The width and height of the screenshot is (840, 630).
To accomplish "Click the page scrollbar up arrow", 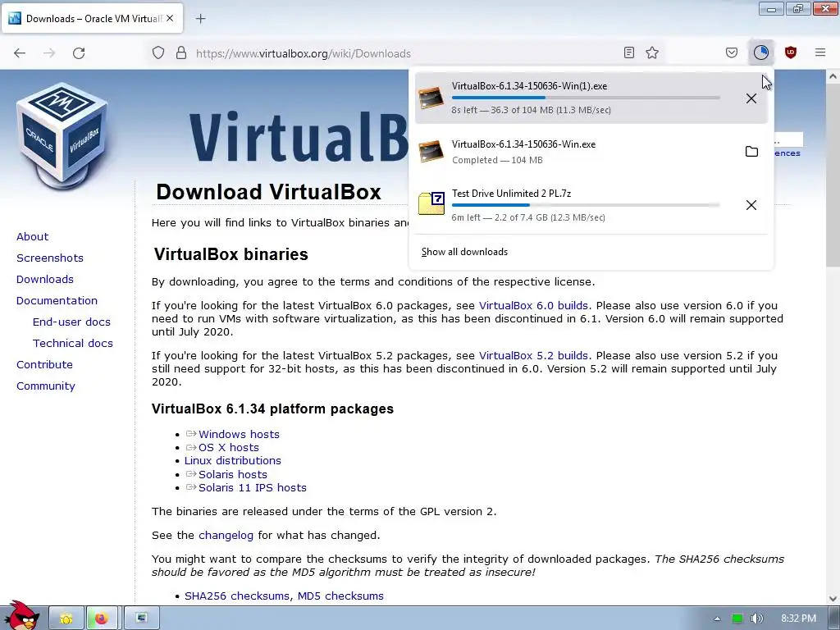I will tap(833, 76).
